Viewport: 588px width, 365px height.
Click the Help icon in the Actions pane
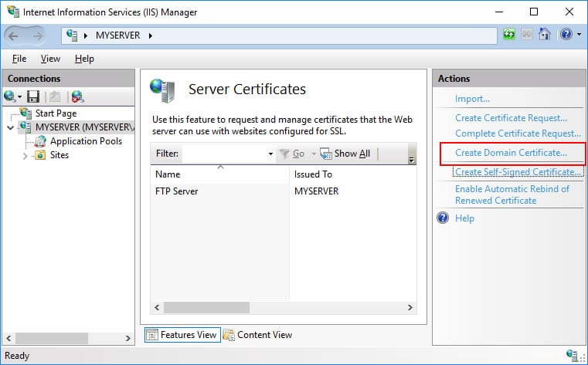(443, 218)
